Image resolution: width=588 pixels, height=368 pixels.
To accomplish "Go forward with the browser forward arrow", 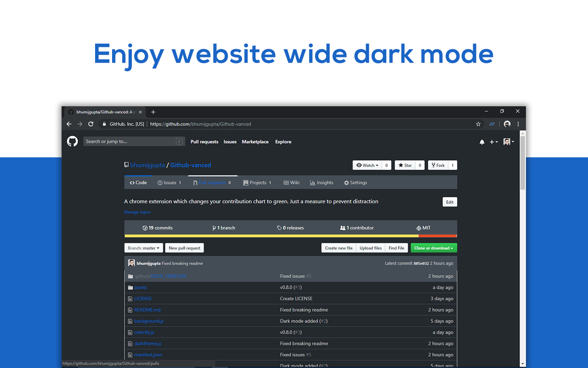I will pyautogui.click(x=80, y=124).
